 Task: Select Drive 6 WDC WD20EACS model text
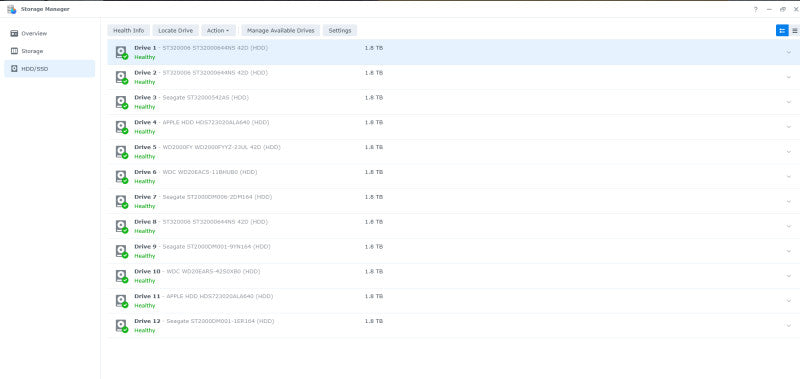click(210, 172)
